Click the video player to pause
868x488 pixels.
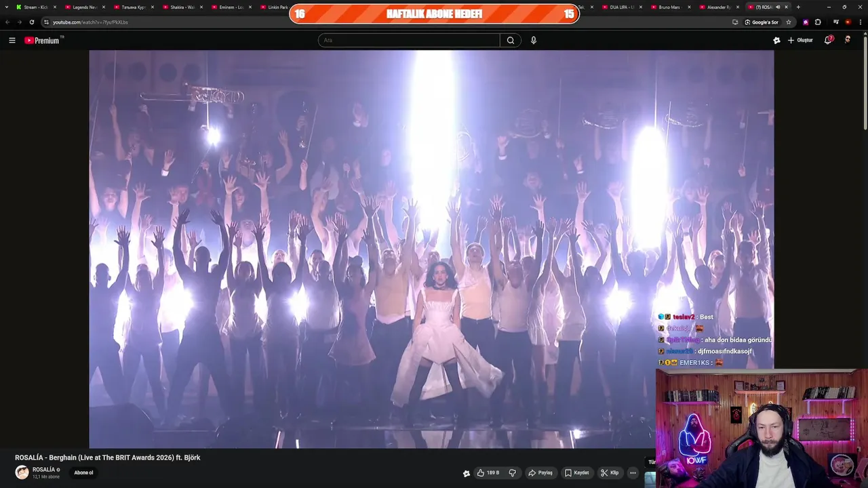pyautogui.click(x=431, y=249)
